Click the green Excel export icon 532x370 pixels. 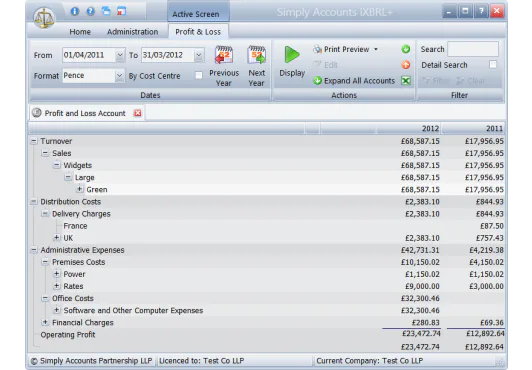point(406,81)
